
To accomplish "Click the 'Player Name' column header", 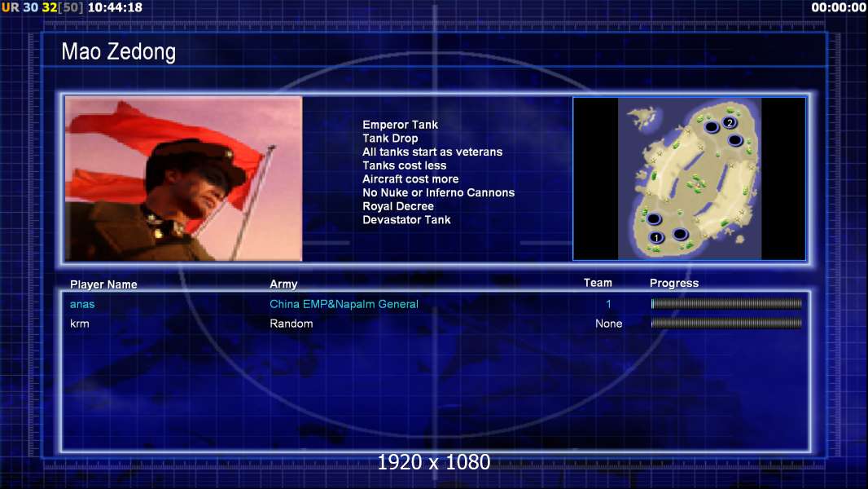I will [x=103, y=284].
